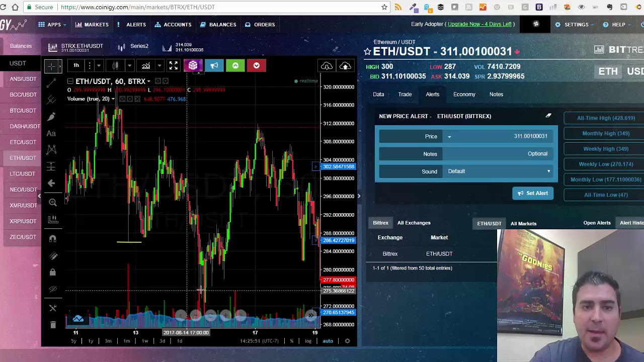
Task: Select the trend line drawing tool
Action: 51,83
